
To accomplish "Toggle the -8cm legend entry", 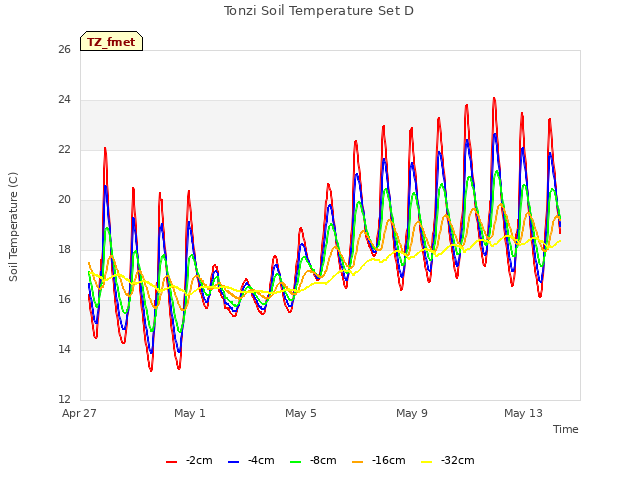I will click(313, 461).
